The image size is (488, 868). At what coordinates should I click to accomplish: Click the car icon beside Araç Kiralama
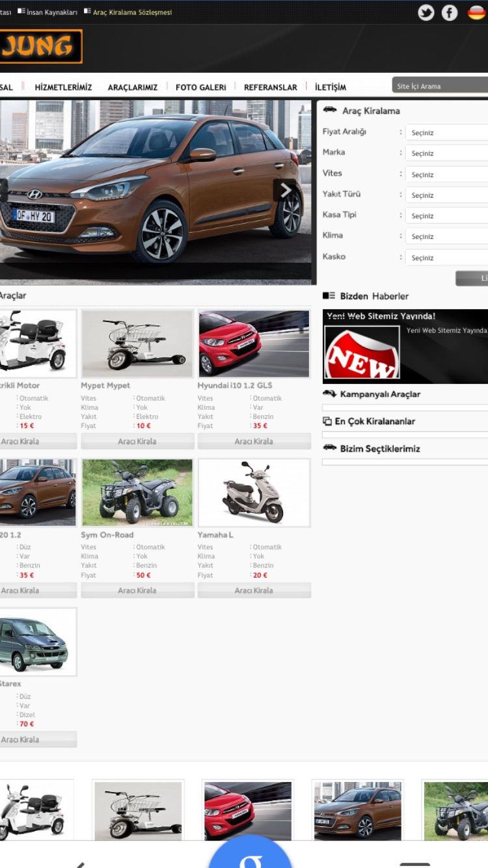330,110
